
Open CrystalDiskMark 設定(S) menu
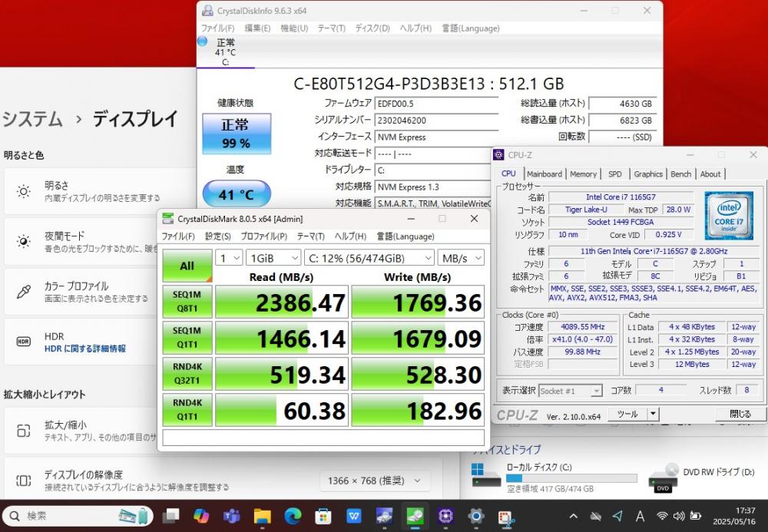coord(217,236)
